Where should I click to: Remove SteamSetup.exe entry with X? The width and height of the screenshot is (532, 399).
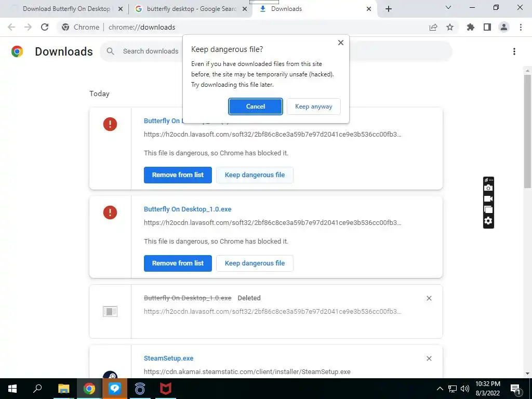click(x=429, y=358)
